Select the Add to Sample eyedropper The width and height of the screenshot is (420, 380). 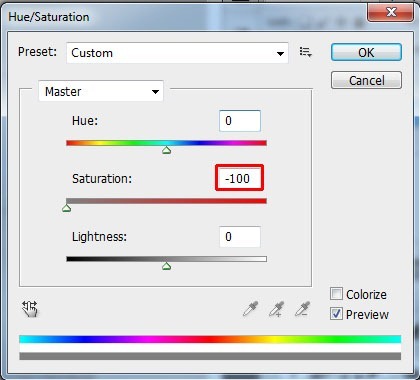pyautogui.click(x=276, y=309)
